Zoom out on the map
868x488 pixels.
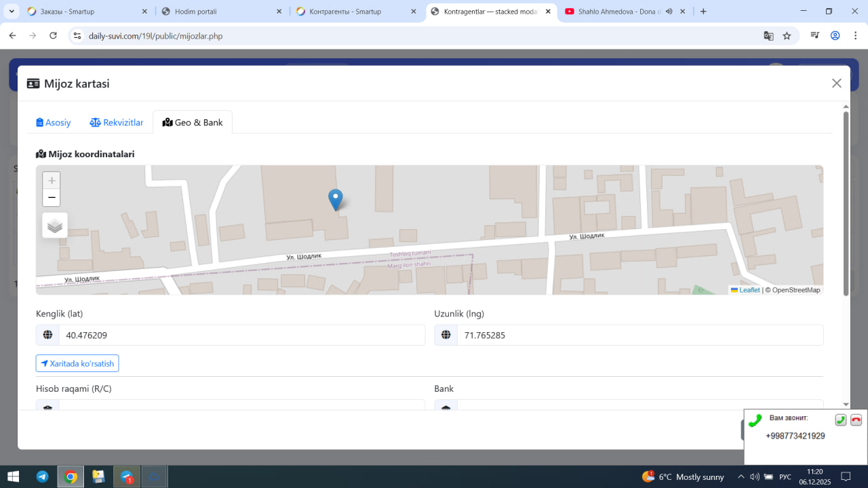pos(52,198)
